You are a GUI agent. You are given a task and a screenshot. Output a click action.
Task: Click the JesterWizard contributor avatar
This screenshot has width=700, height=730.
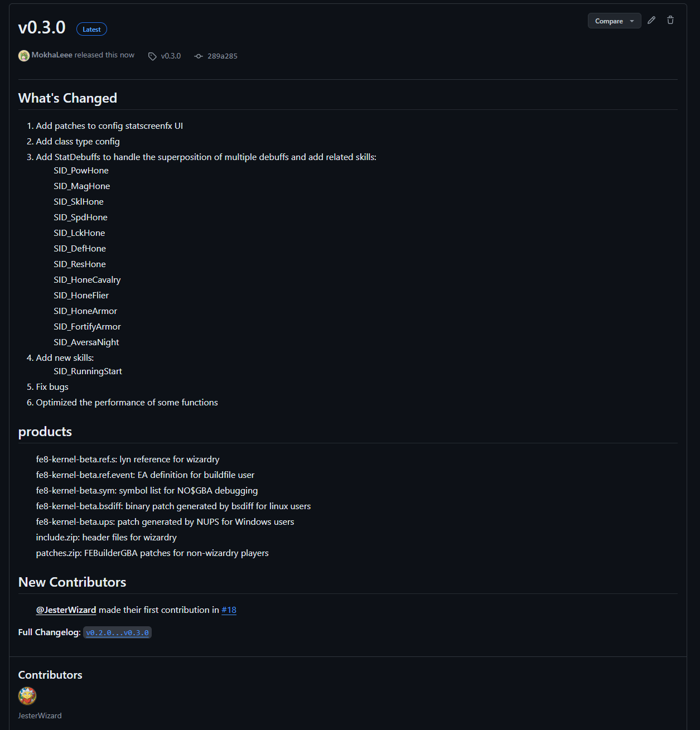[x=27, y=695]
